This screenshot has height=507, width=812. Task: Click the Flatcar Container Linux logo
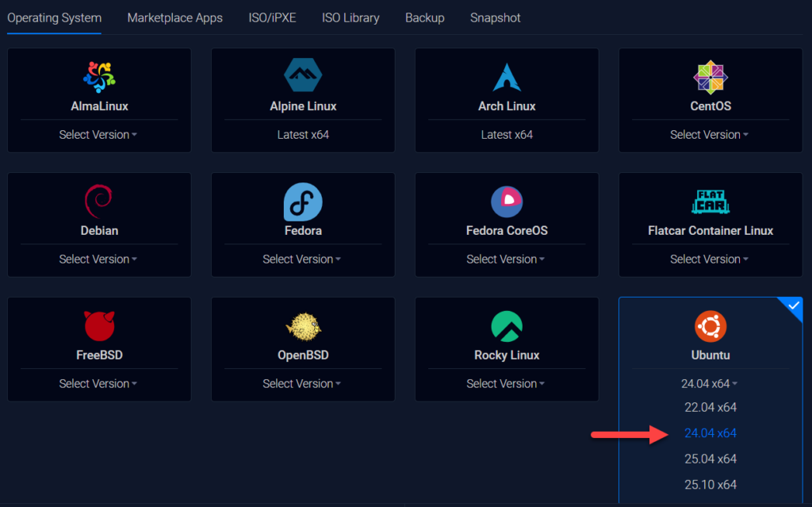(710, 202)
